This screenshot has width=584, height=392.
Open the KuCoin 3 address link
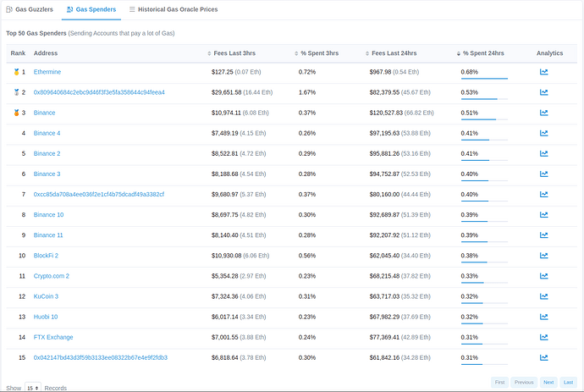[x=46, y=296]
